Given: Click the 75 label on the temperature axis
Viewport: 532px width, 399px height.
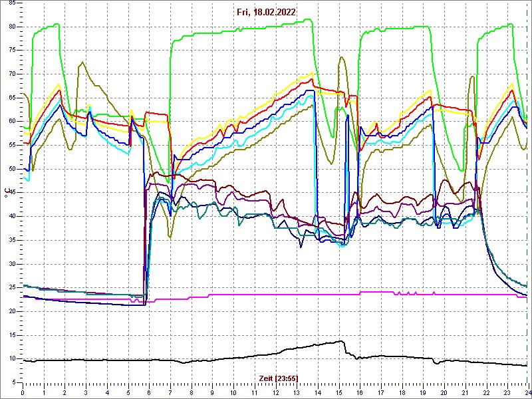Looking at the screenshot, I should pyautogui.click(x=11, y=51).
